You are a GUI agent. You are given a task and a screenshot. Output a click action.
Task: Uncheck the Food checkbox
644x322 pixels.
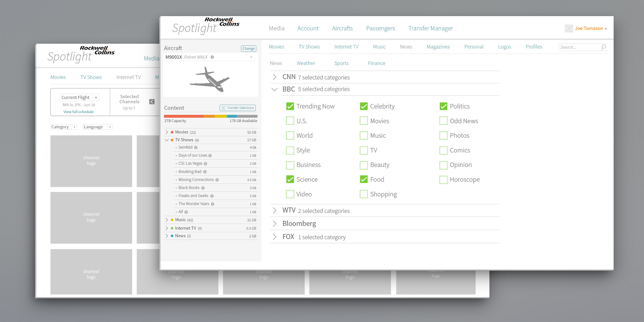point(364,179)
